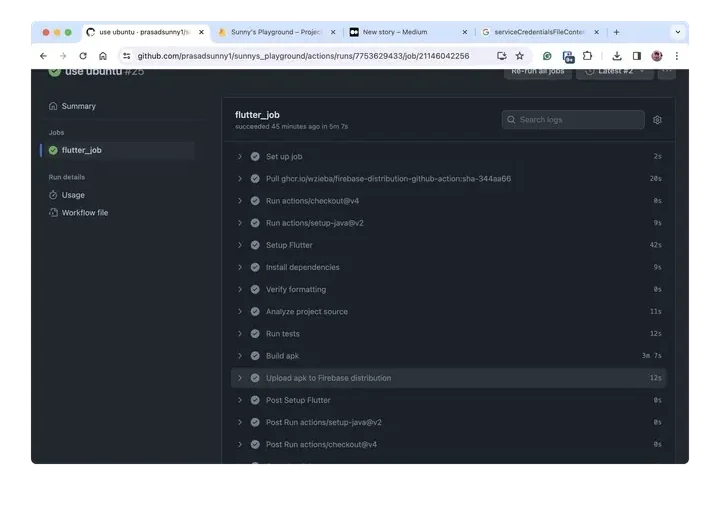Toggle the browser side panel icon
This screenshot has height=505, width=720.
[x=636, y=56]
